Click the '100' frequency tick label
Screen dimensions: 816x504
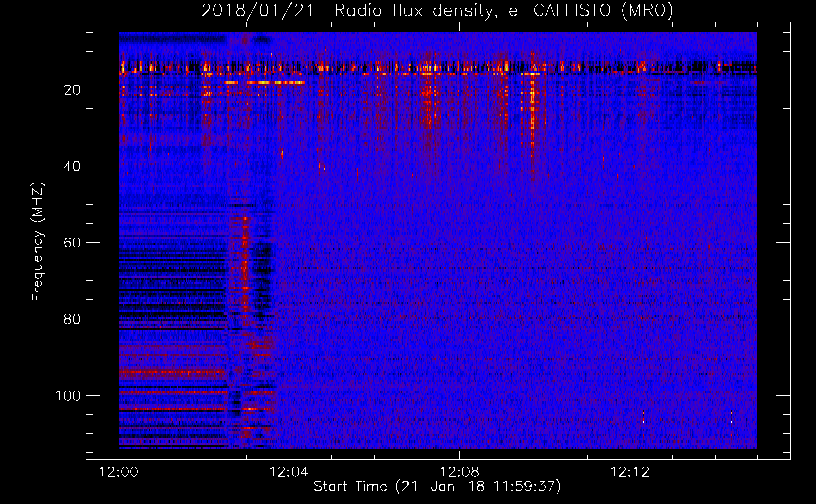point(68,396)
